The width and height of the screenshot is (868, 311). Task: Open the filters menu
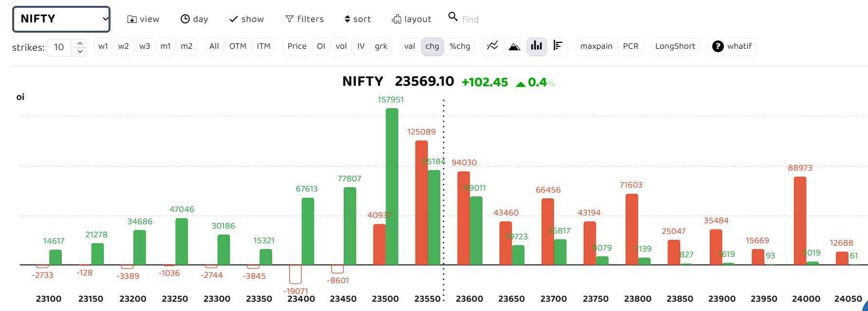[x=304, y=19]
